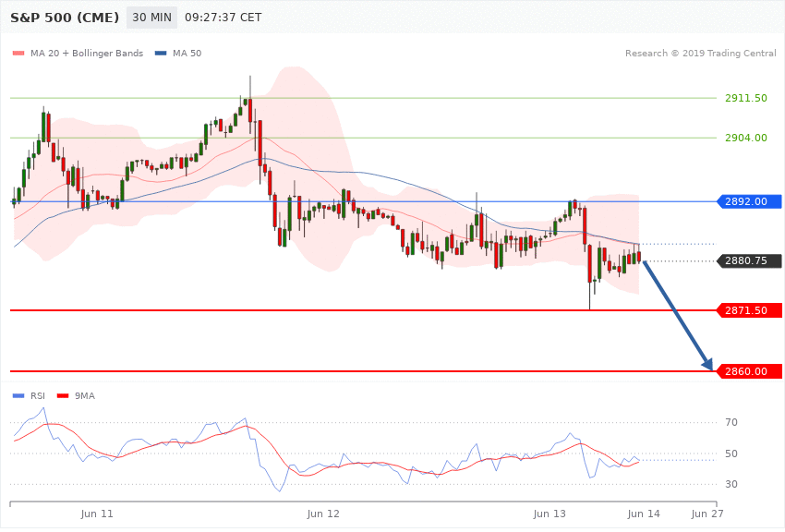Screen dimensions: 785x532
Task: Click the Jun 27 date axis label
Action: coord(706,514)
